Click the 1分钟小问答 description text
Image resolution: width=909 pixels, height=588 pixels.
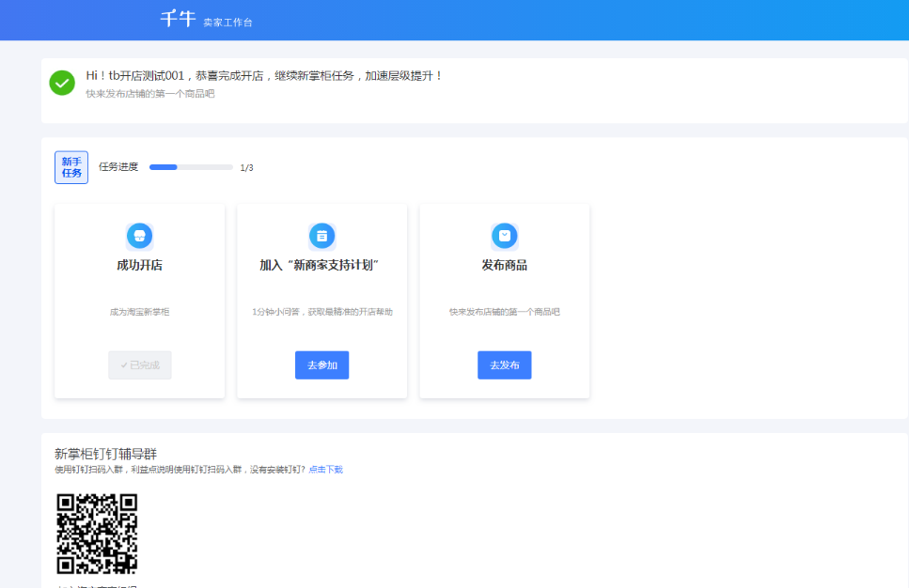pyautogui.click(x=321, y=312)
